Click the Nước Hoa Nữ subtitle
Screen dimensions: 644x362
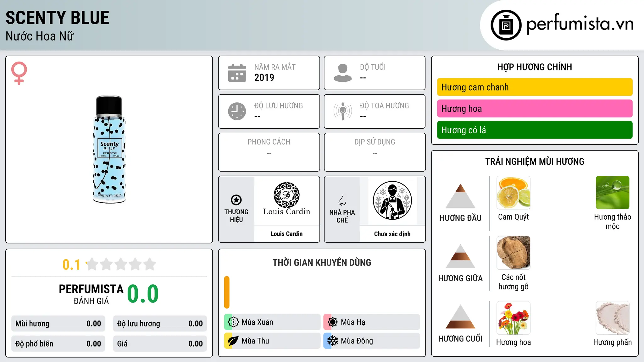(40, 36)
